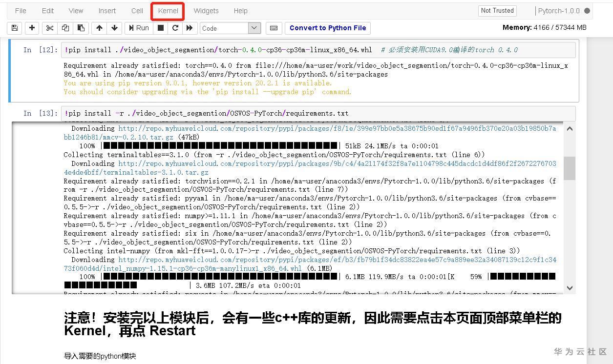Open the Widgets menu
Viewport: 613px width, 364px height.
(x=206, y=11)
